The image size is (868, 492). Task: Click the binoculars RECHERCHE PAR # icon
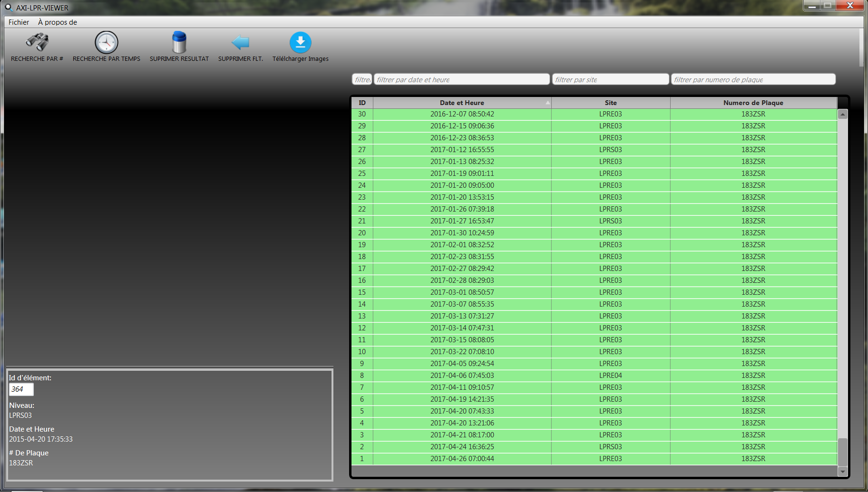(x=37, y=42)
